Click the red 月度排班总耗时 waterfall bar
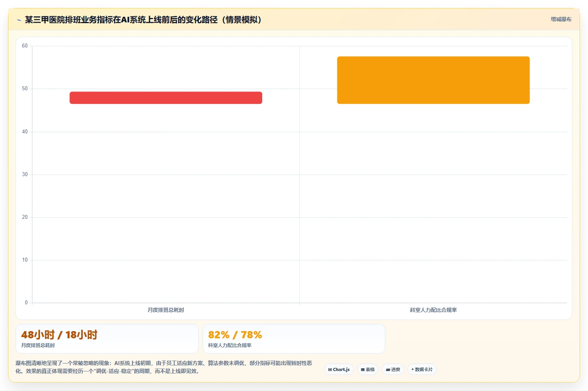 pos(166,98)
